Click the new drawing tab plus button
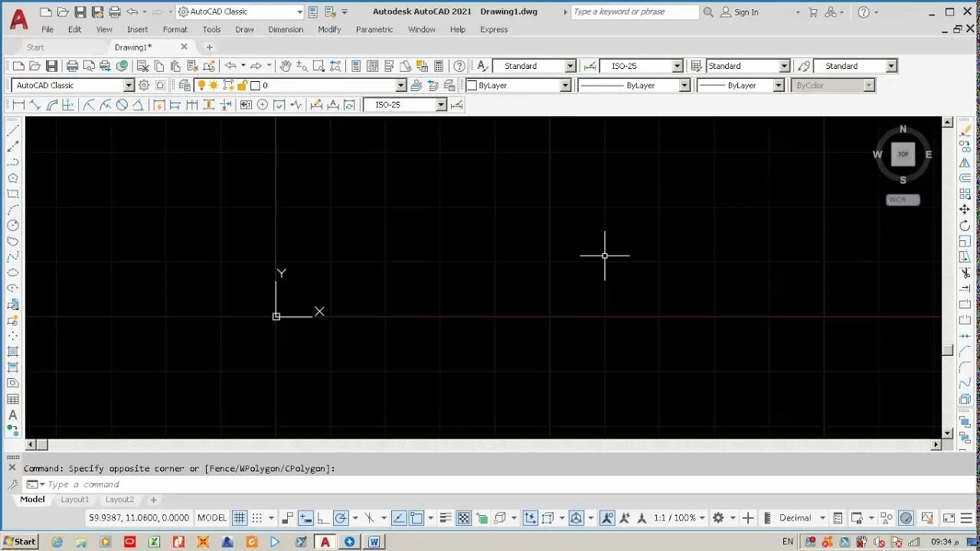 [x=210, y=47]
